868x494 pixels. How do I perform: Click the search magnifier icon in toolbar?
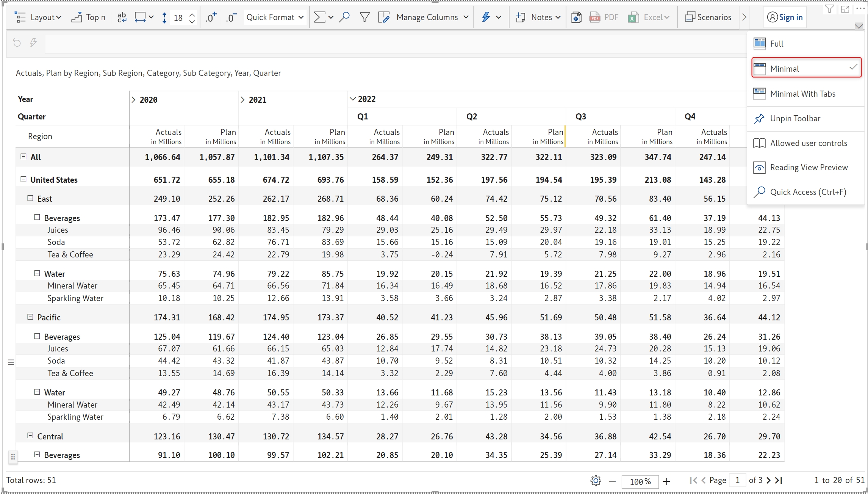pos(344,17)
